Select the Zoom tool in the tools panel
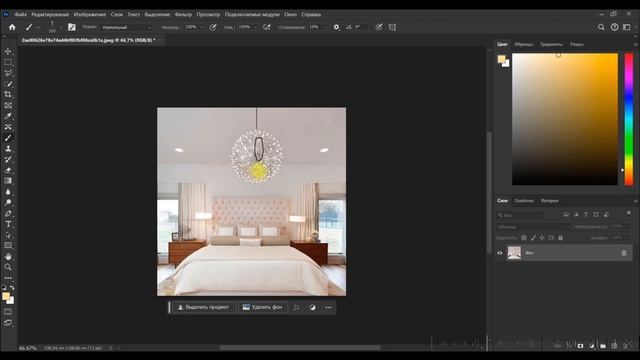The width and height of the screenshot is (640, 360). point(8,267)
